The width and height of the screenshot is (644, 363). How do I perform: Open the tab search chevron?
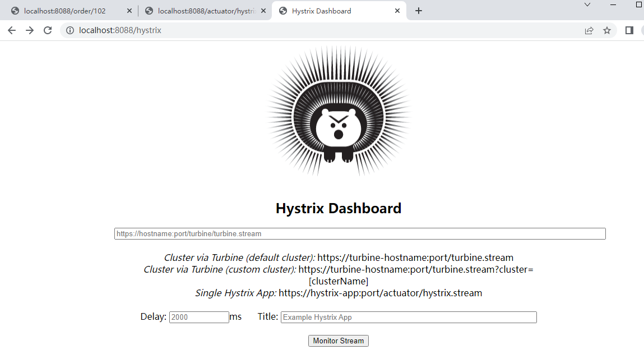[x=587, y=5]
